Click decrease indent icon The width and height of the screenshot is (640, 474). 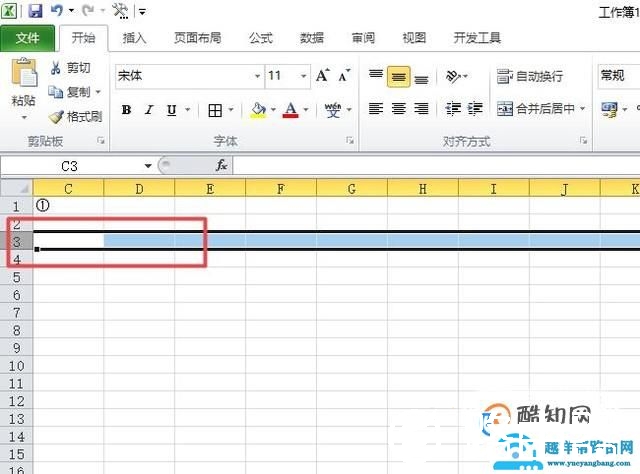453,109
